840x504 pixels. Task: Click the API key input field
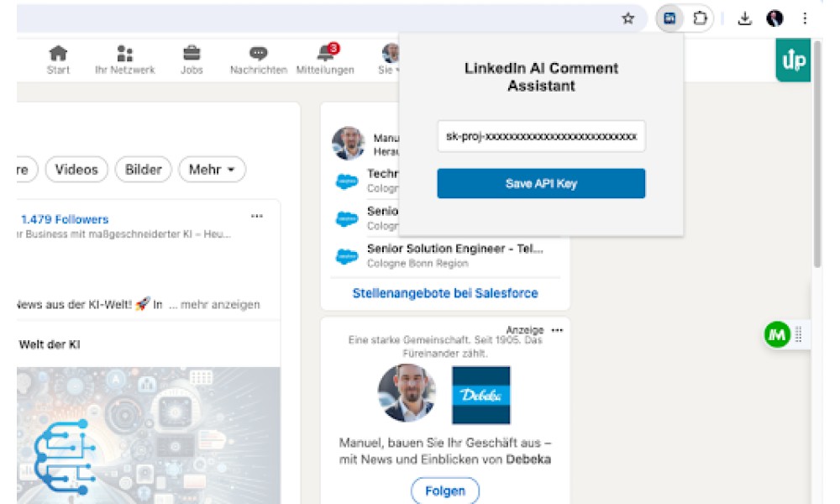point(541,136)
